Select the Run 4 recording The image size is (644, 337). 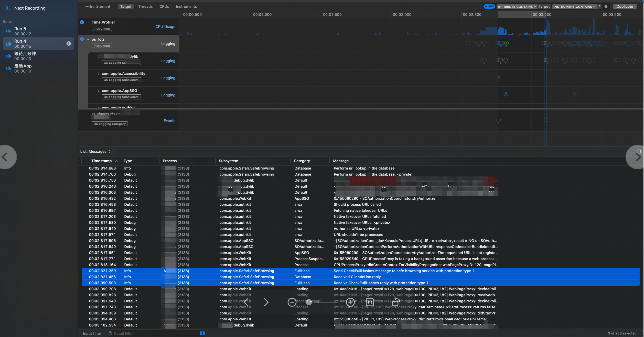pyautogui.click(x=38, y=43)
